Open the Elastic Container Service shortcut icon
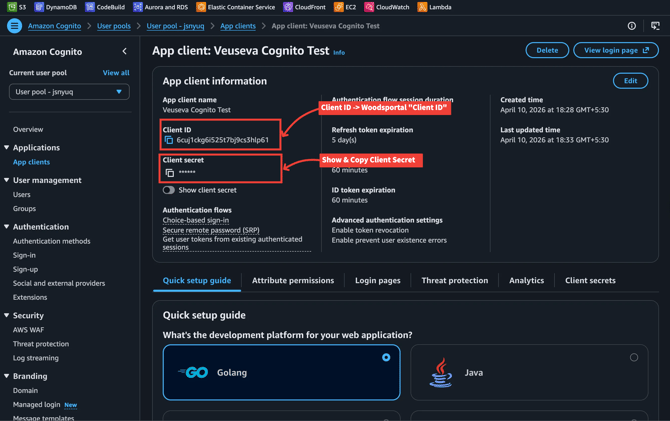Screen dimensions: 670x421 [x=201, y=7]
